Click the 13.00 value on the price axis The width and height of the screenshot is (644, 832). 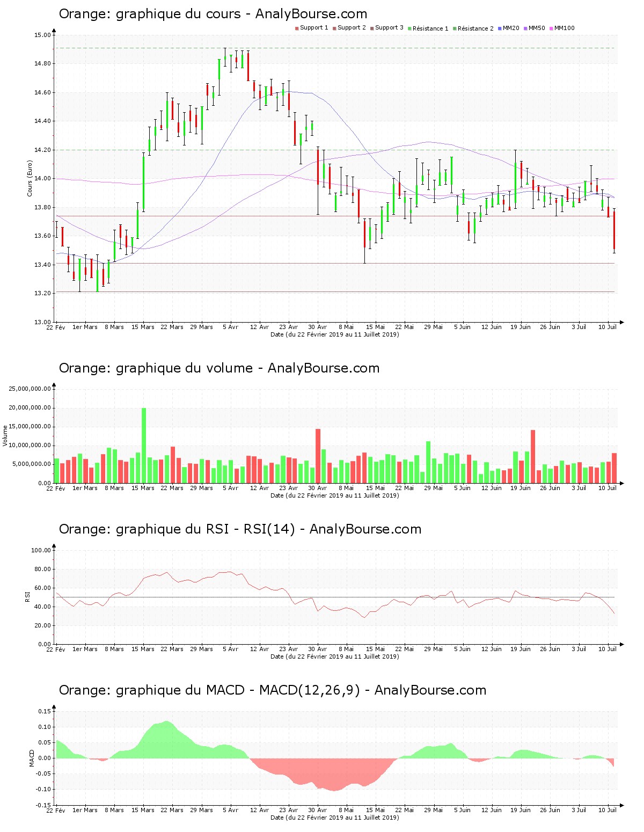tap(42, 323)
